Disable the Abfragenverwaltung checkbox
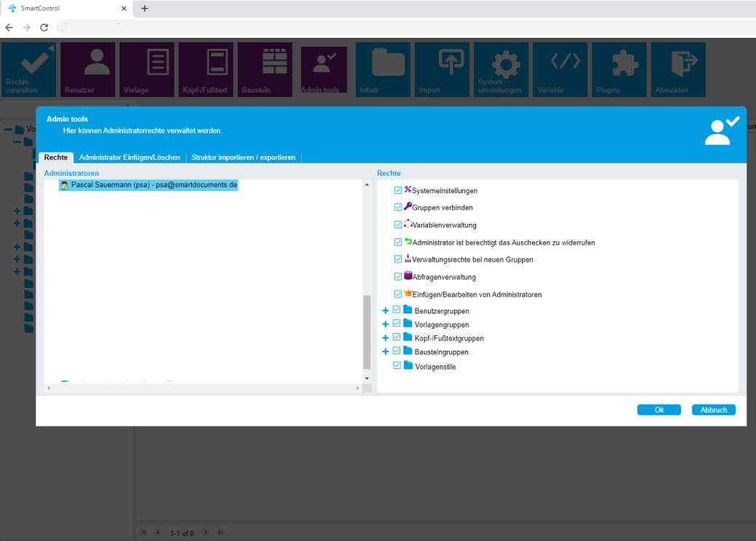This screenshot has width=756, height=541. (397, 277)
